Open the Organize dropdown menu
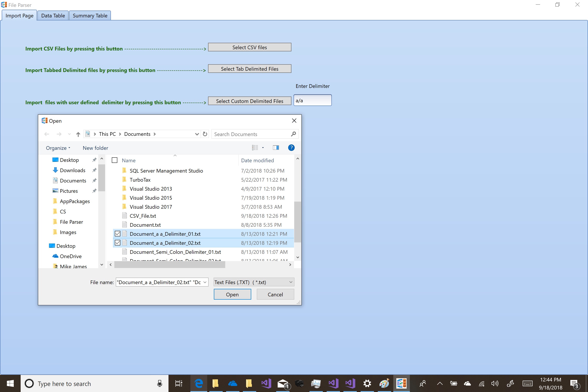The image size is (588, 392). coord(58,148)
